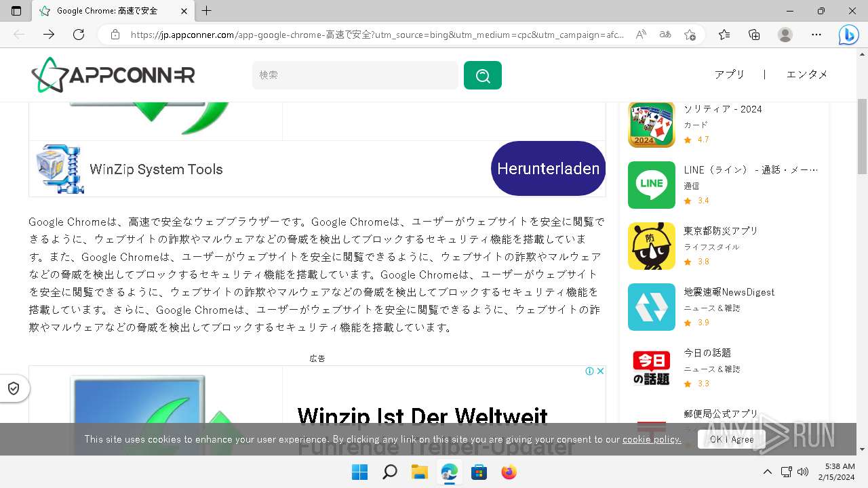Open LINE（ライン）通話 title link
This screenshot has width=868, height=488.
(x=751, y=170)
